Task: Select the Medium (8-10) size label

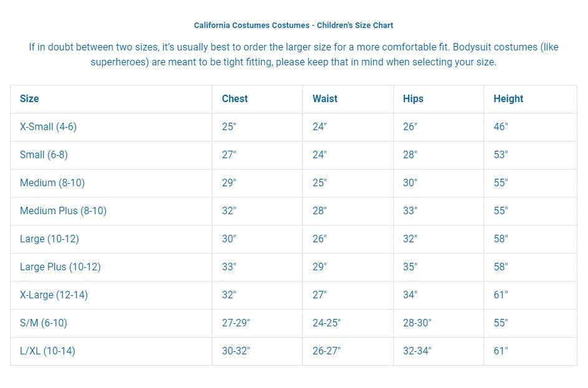Action: coord(52,183)
